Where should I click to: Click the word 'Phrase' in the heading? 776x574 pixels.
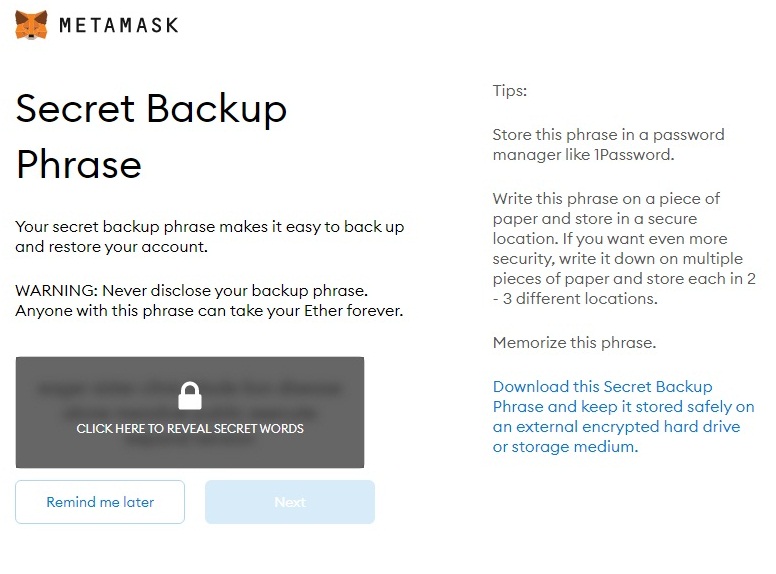[x=78, y=164]
